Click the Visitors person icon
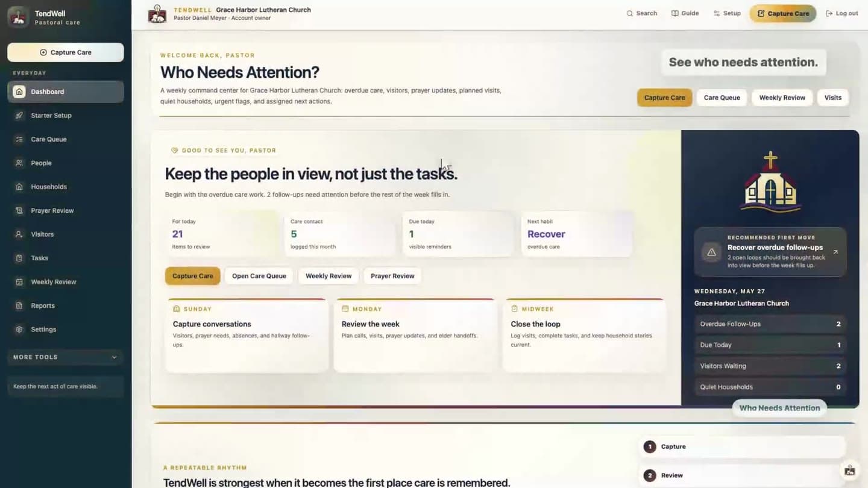 [x=19, y=234]
